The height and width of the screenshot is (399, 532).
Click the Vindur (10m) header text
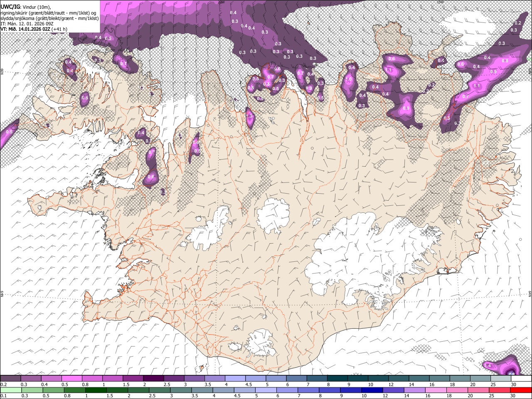pyautogui.click(x=36, y=7)
